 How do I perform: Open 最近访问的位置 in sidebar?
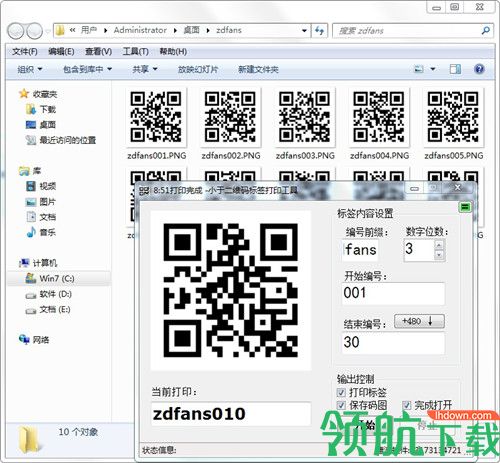(x=61, y=140)
